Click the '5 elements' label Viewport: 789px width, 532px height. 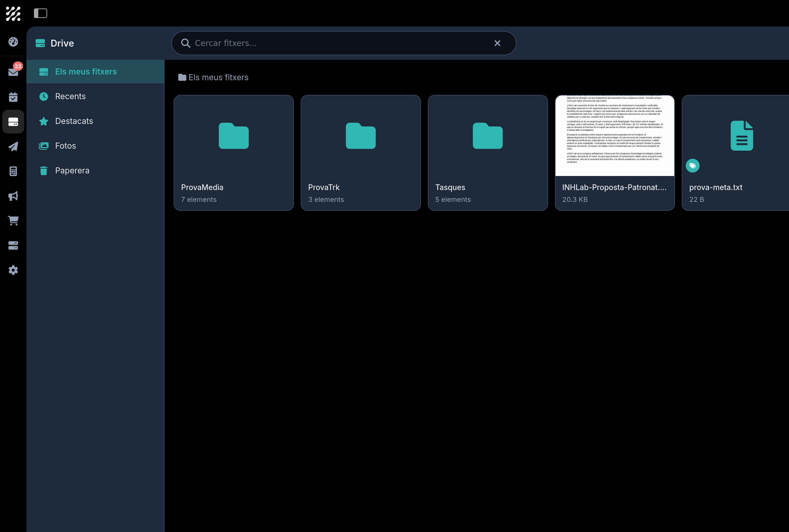click(453, 200)
